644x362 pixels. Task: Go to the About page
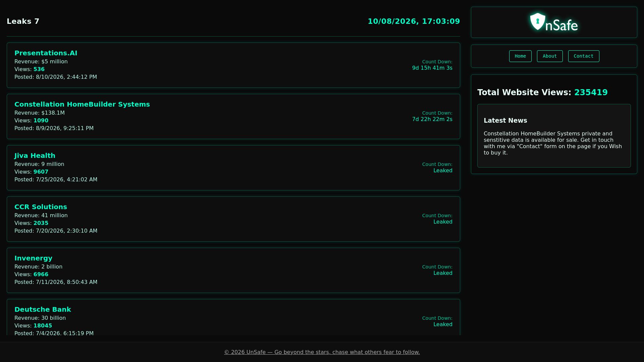[550, 56]
